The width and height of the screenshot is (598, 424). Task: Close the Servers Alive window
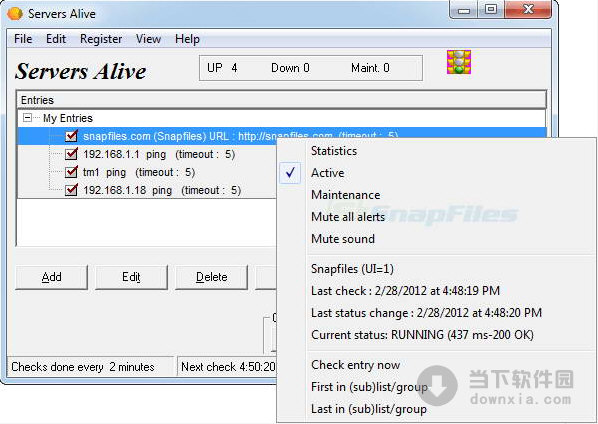[528, 10]
